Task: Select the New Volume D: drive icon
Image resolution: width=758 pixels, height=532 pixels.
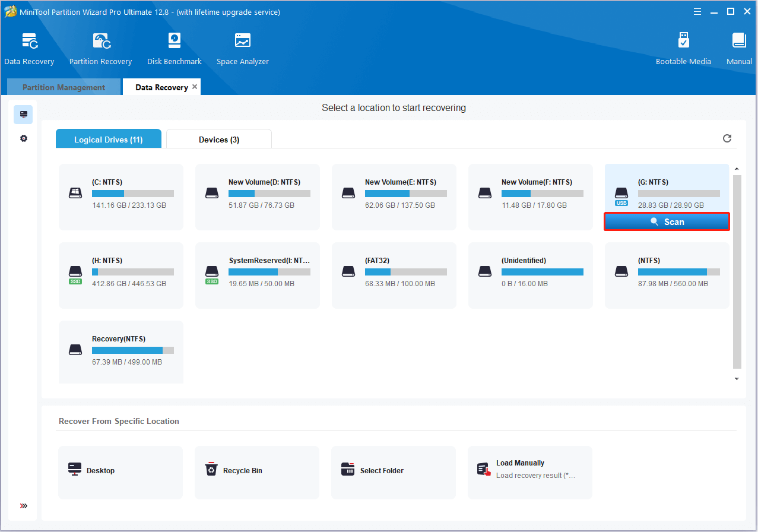Action: coord(212,193)
